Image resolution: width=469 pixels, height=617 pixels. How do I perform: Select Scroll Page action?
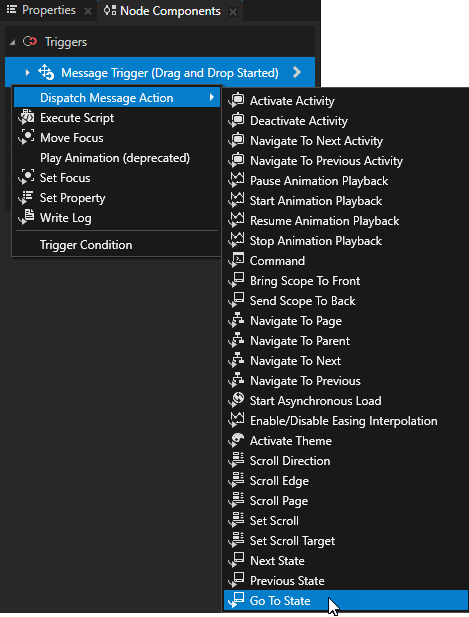coord(345,501)
